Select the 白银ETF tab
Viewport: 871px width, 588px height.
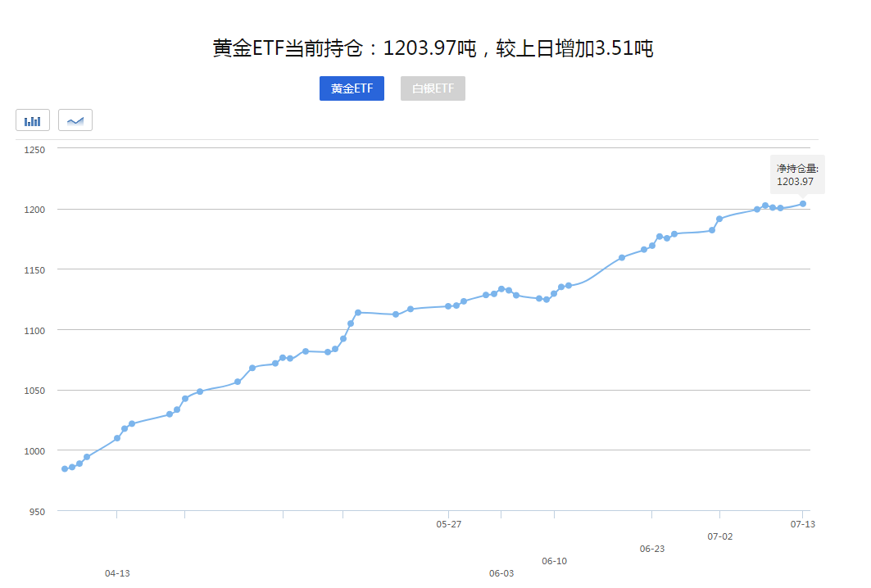click(433, 88)
